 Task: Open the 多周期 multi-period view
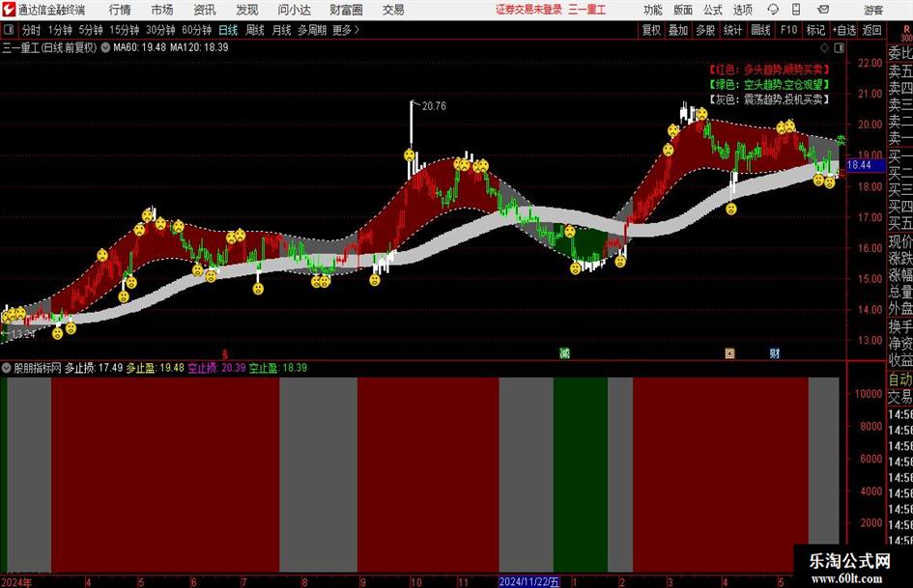click(312, 30)
